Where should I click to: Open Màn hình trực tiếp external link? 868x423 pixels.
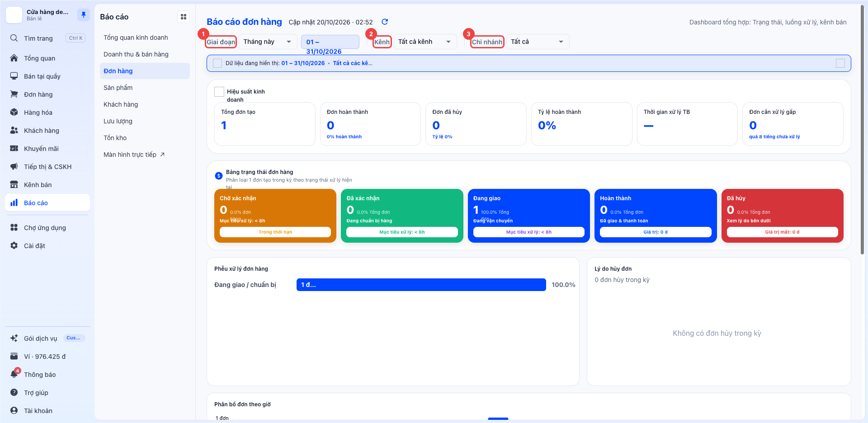point(145,155)
